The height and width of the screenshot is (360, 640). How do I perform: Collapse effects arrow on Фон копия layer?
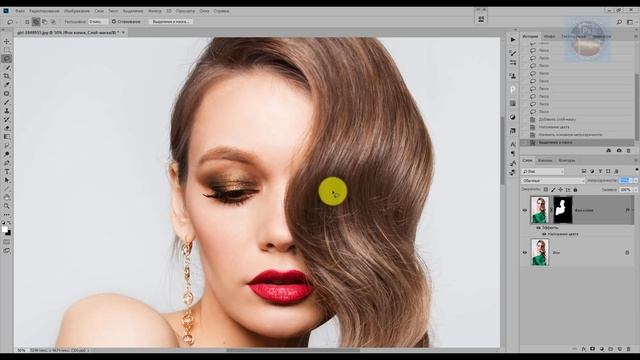[x=633, y=210]
